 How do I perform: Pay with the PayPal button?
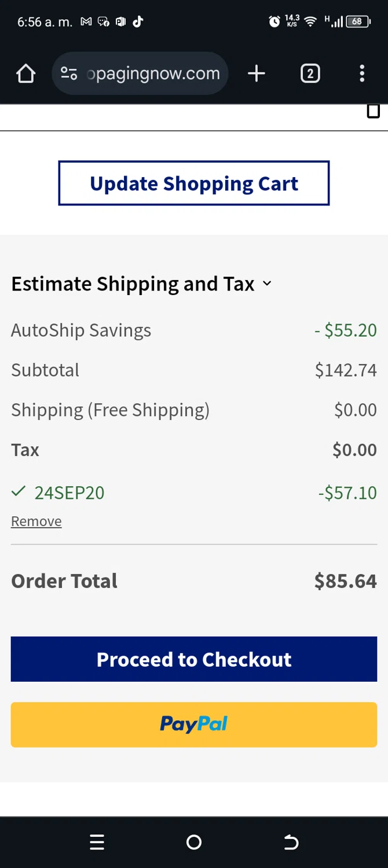[x=194, y=724]
